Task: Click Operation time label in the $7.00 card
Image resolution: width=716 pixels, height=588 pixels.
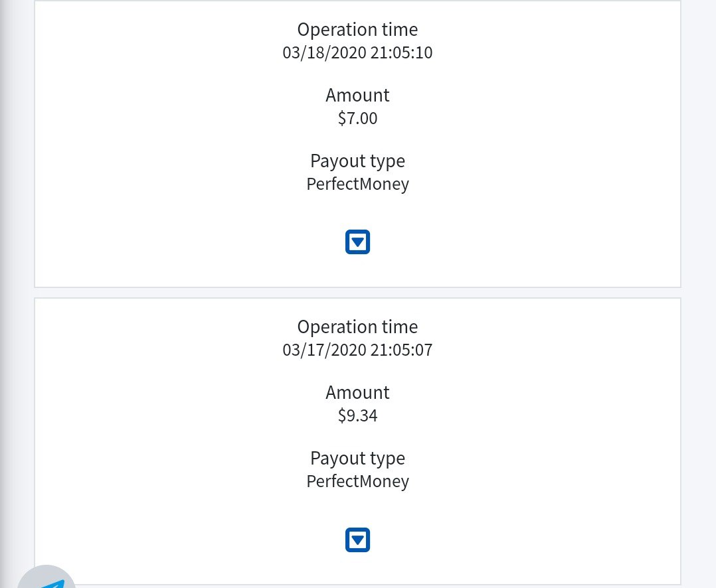Action: (x=357, y=30)
